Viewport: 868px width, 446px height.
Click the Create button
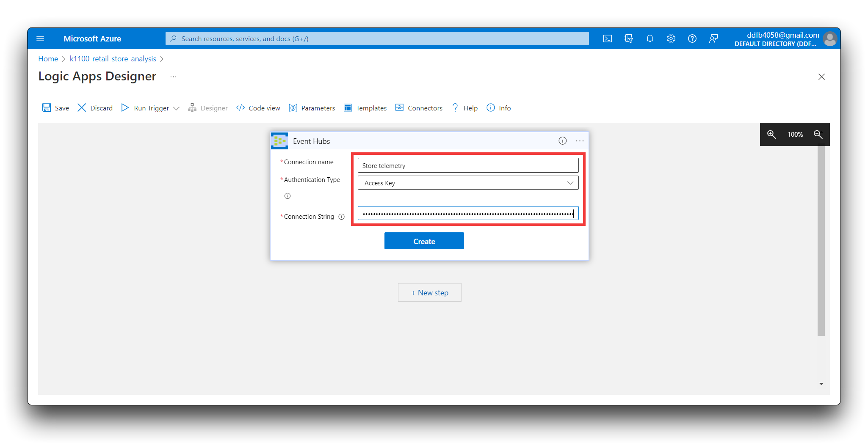(424, 241)
